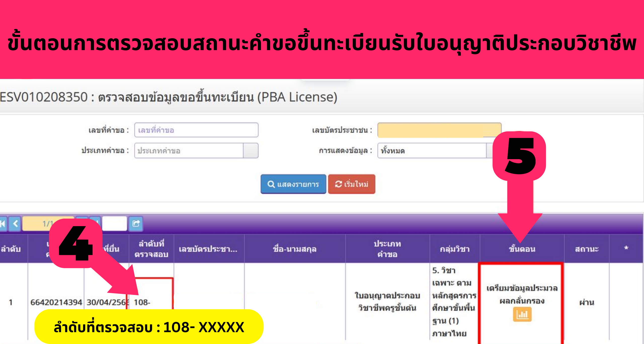
Task: Click the เริ่มใหม่ reset button
Action: [x=352, y=184]
